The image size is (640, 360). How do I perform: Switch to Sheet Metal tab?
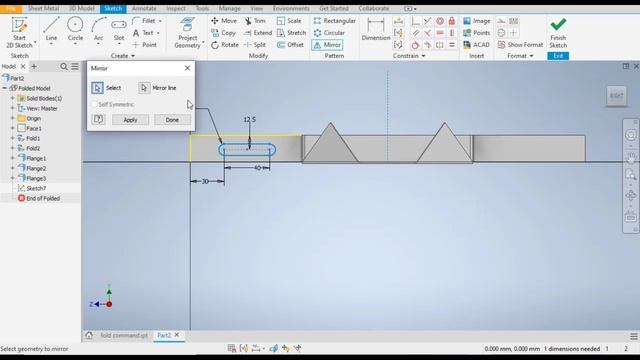coord(43,9)
